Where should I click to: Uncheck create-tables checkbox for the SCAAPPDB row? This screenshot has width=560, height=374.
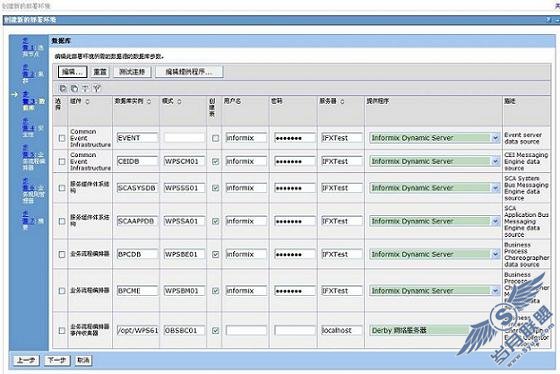[x=215, y=221]
